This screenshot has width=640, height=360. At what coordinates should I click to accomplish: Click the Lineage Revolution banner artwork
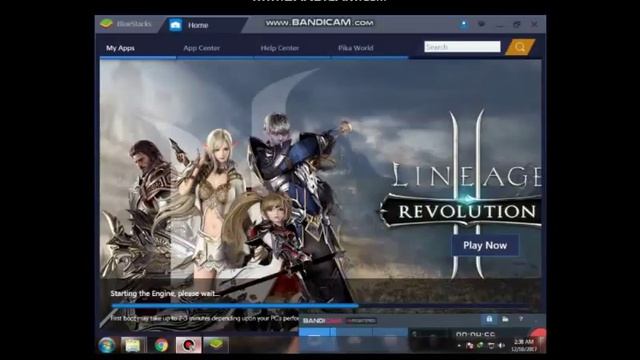321,169
